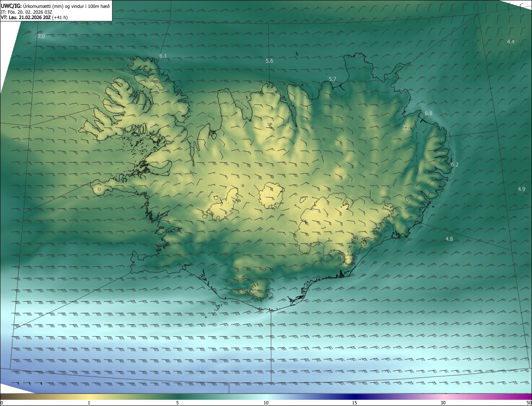The width and height of the screenshot is (532, 406).
Task: Click the 2.6 value label
Action: tap(406, 128)
